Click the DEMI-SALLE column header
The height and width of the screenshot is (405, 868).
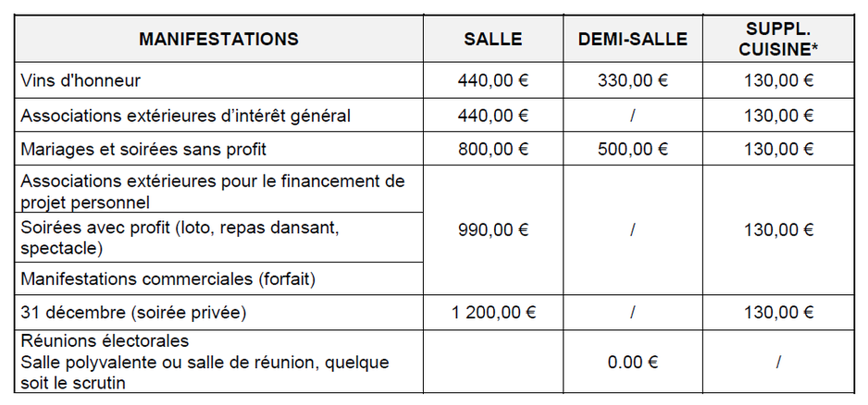tap(633, 39)
